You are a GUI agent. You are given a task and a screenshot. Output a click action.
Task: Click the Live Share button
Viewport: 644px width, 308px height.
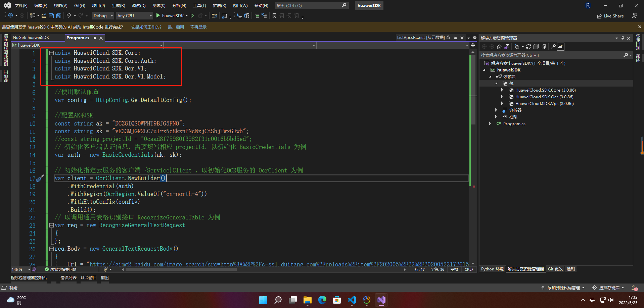(x=610, y=16)
